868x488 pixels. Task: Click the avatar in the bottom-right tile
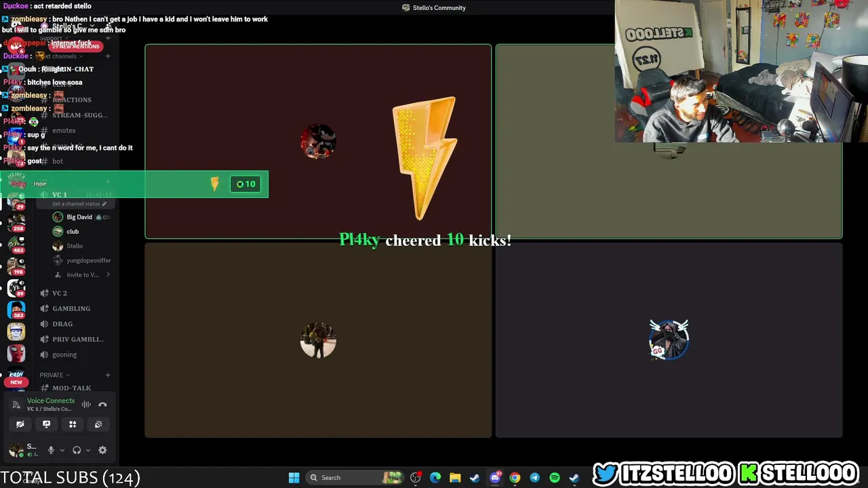coord(669,340)
